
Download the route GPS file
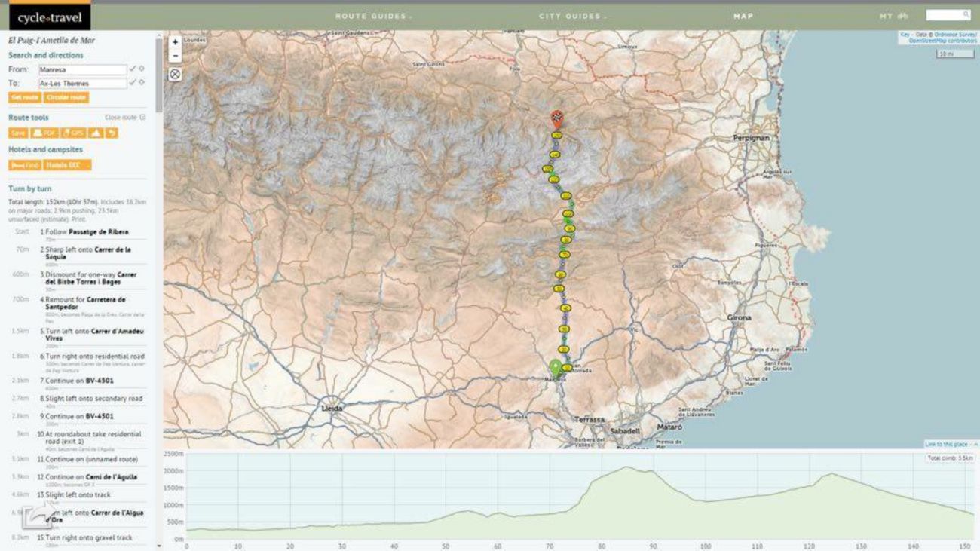click(73, 133)
